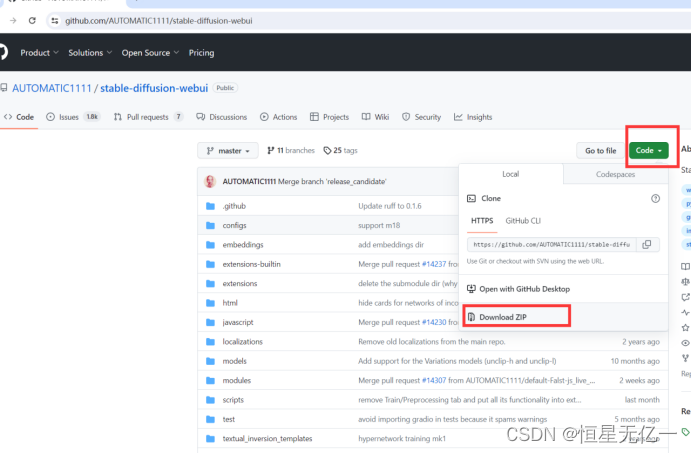Open pull request #14230 link
The width and height of the screenshot is (692, 453).
coord(434,322)
